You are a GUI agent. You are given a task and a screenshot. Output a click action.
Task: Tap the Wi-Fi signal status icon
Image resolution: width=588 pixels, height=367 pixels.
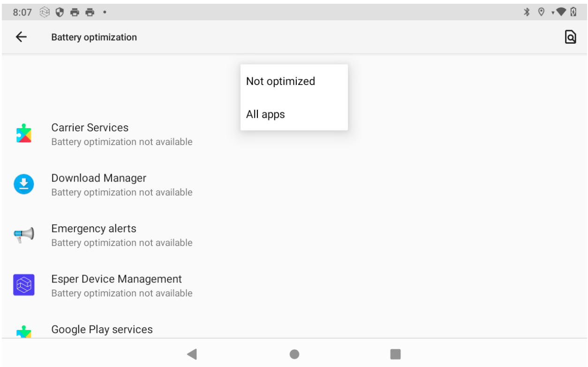pyautogui.click(x=560, y=12)
